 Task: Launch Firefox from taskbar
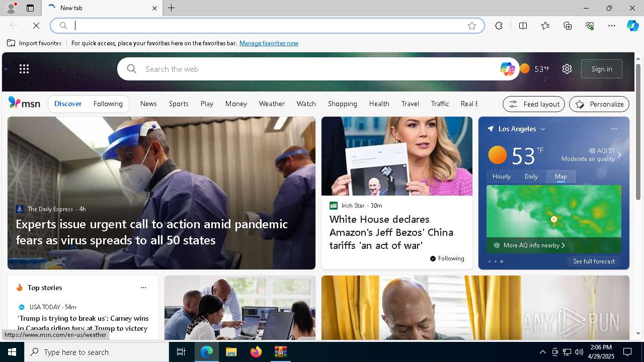click(x=256, y=352)
